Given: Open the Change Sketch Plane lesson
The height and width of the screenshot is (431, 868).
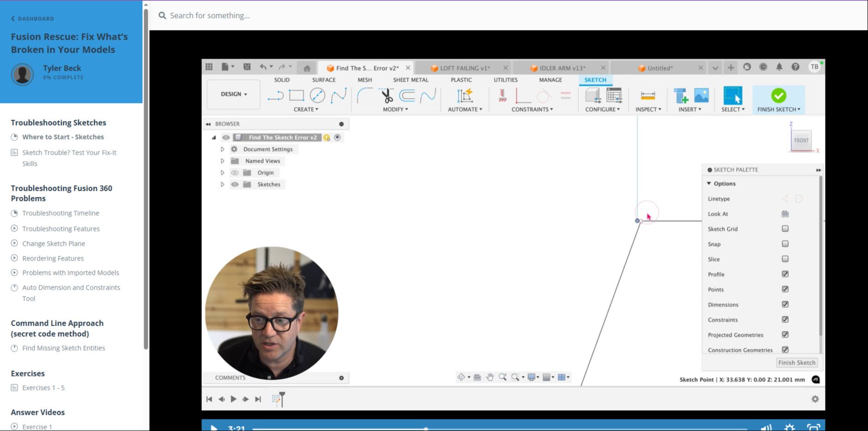Looking at the screenshot, I should tap(54, 243).
